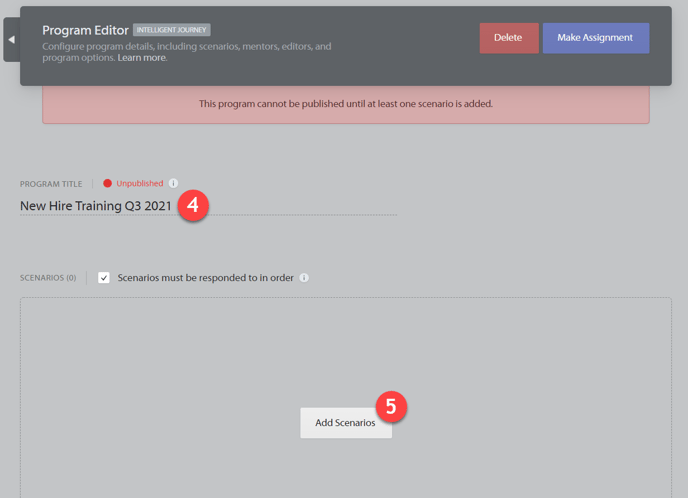
Task: Delete the program with the red button
Action: click(x=508, y=38)
